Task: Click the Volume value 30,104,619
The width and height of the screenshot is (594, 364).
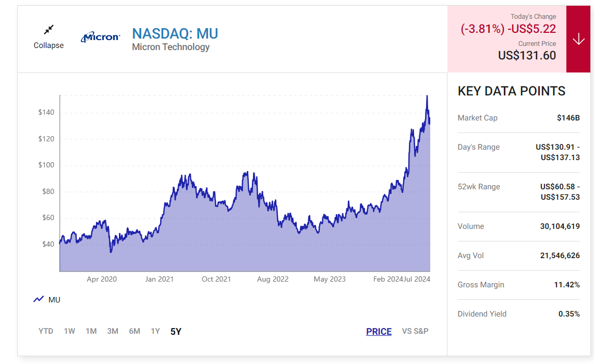Action: pos(560,226)
